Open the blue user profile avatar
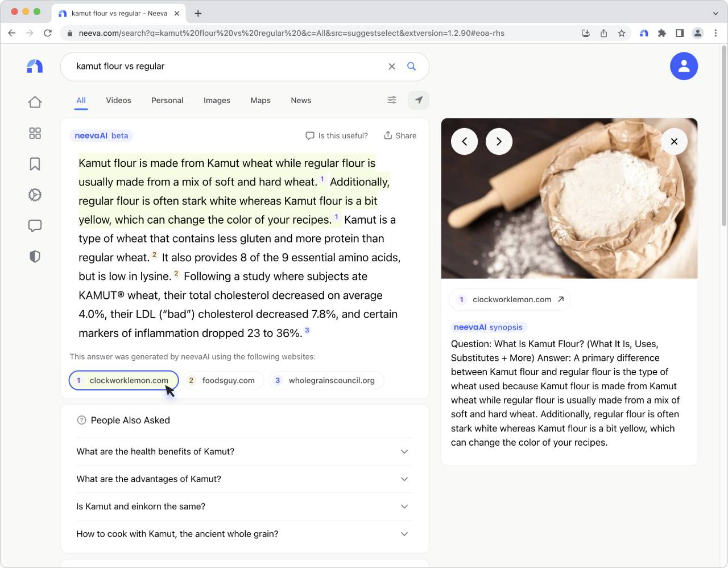Image resolution: width=728 pixels, height=568 pixels. click(x=684, y=66)
